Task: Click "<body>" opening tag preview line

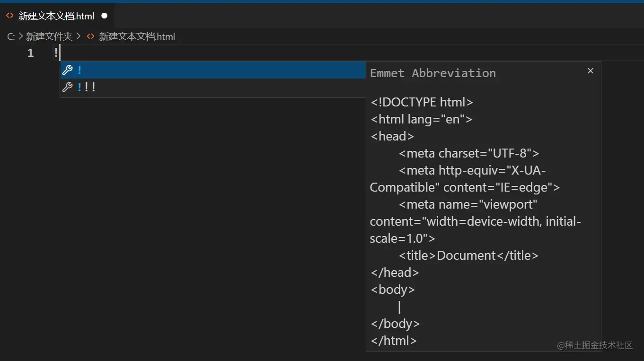Action: pyautogui.click(x=393, y=290)
